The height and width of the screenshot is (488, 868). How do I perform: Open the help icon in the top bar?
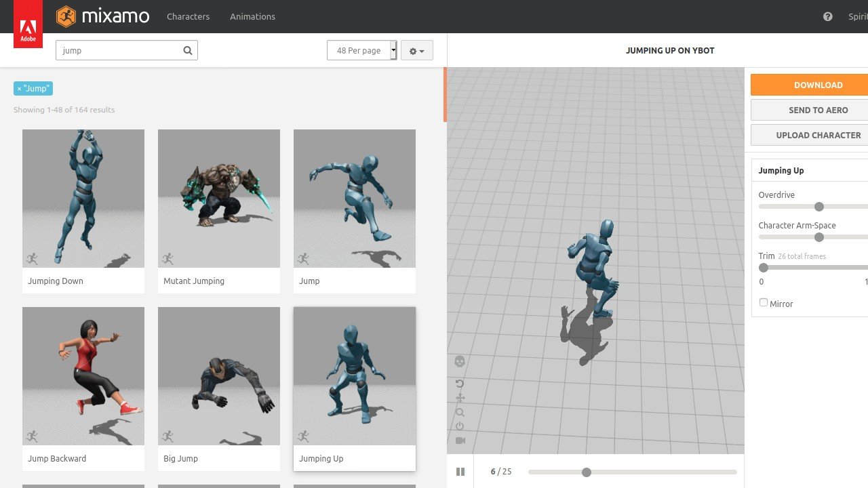click(827, 16)
